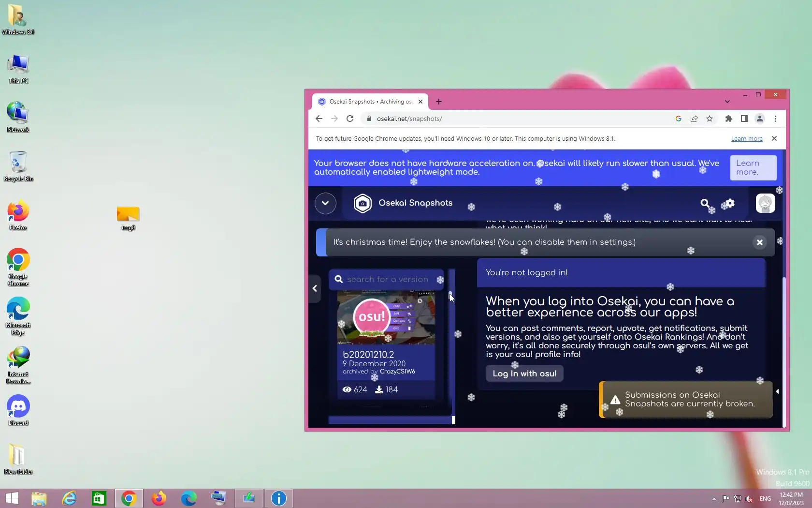Launch Internet Explorer from the taskbar
This screenshot has height=508, width=812.
coord(69,498)
